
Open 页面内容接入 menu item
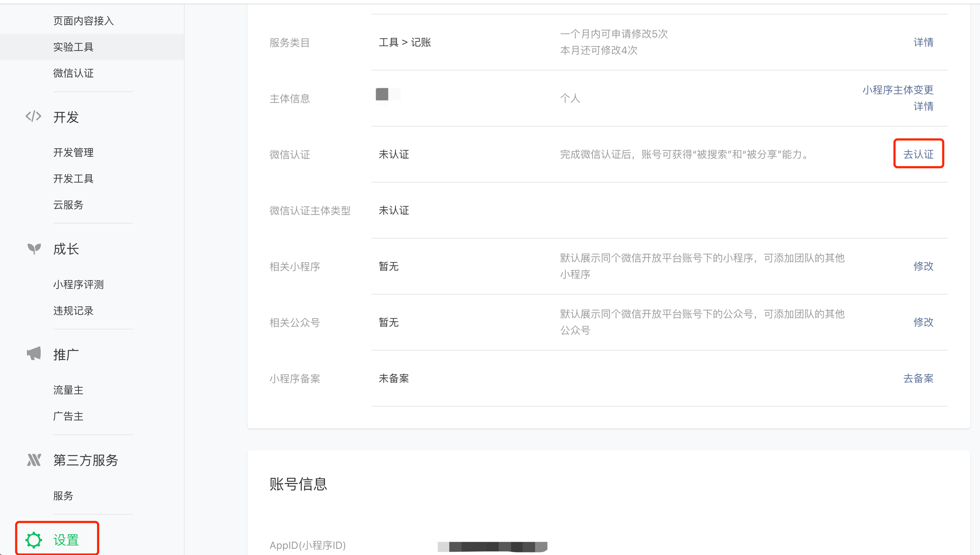(x=83, y=21)
